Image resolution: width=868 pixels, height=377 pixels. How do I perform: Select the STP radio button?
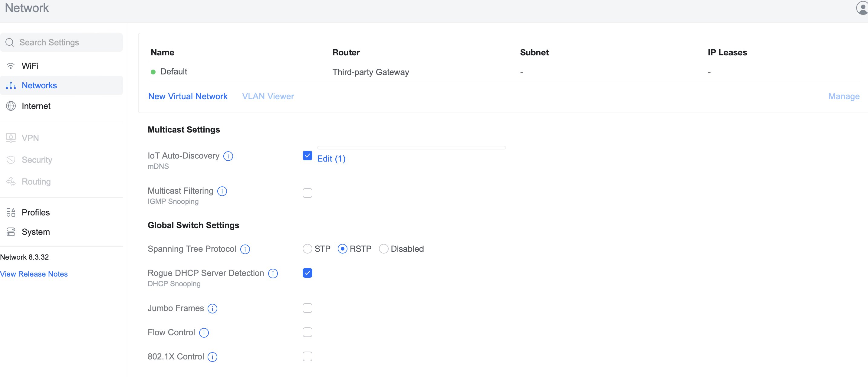pyautogui.click(x=307, y=249)
